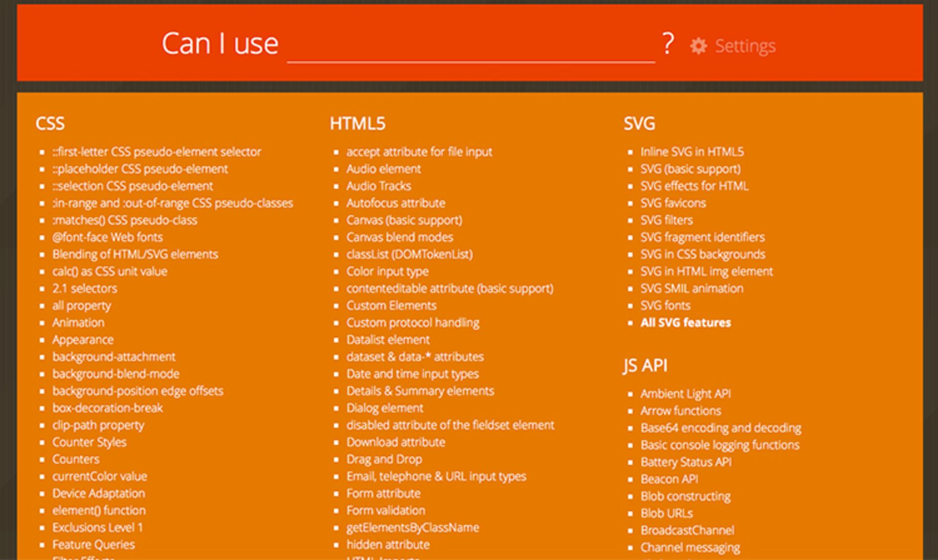Open Audio Tracks link
938x560 pixels.
pos(379,186)
